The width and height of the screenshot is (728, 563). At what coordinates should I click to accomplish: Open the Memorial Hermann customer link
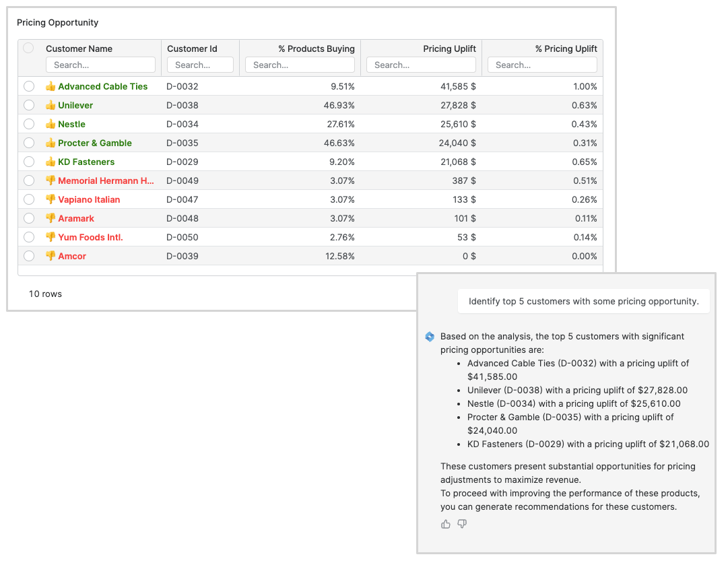coord(106,180)
